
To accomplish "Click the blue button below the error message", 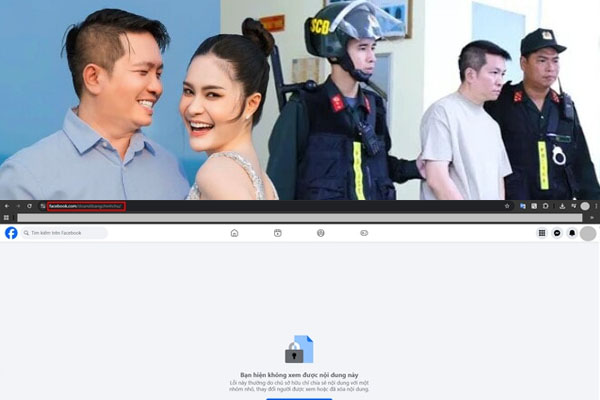I will [x=299, y=397].
